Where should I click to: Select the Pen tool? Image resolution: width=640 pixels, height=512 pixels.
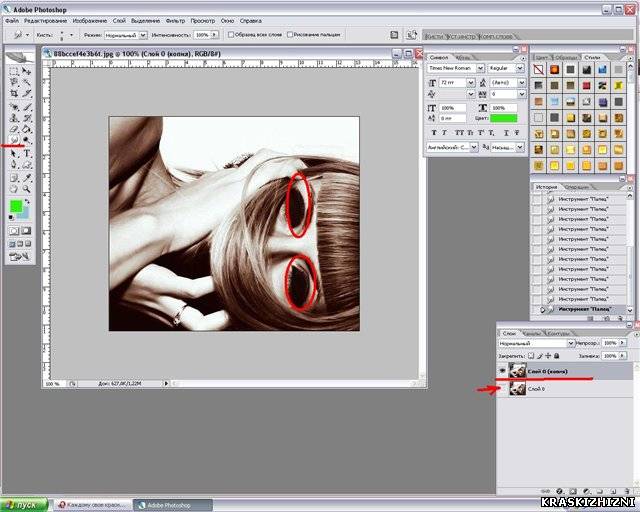[x=14, y=165]
